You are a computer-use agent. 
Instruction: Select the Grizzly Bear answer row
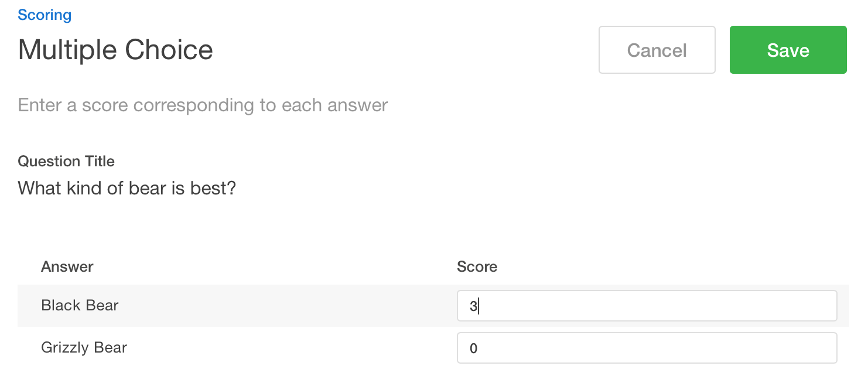pyautogui.click(x=234, y=347)
